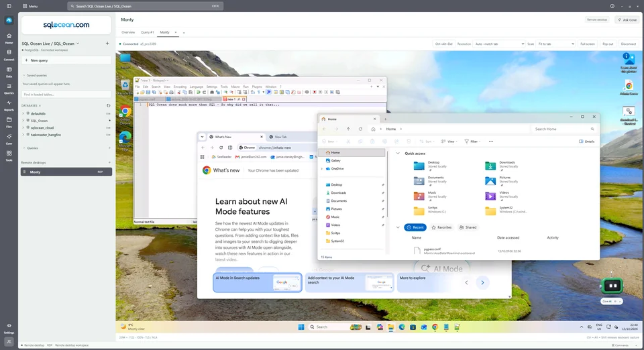Open File Explorer icon on remote taskbar
This screenshot has height=350, width=644.
click(x=390, y=327)
